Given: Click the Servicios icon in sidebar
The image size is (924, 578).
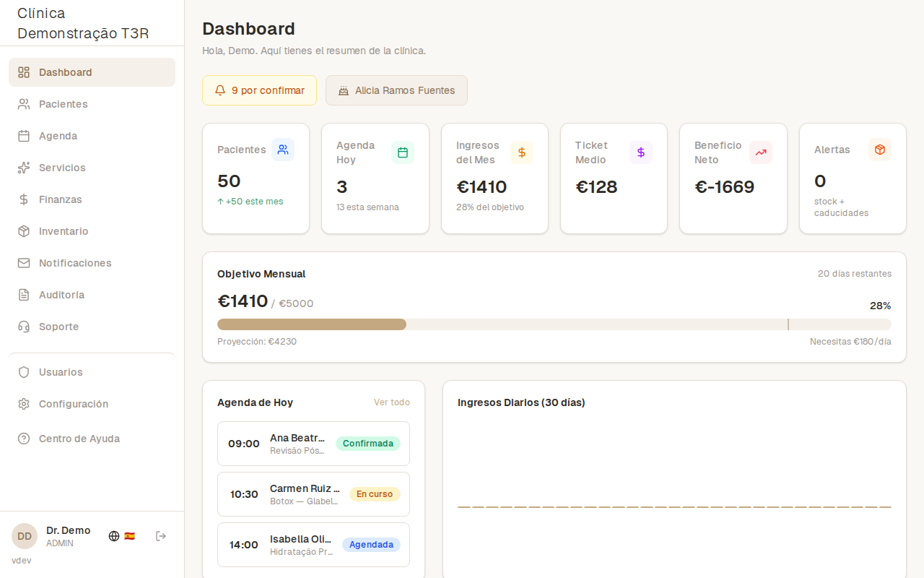Looking at the screenshot, I should 23,167.
